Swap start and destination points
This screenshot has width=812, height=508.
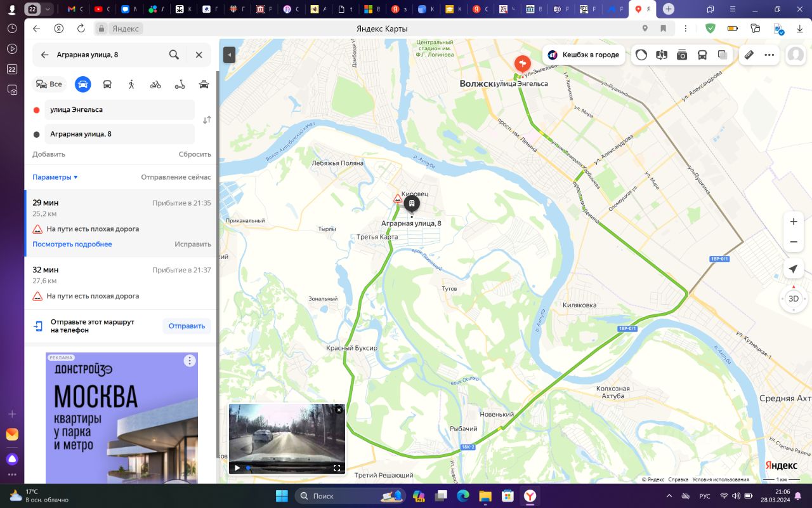click(207, 120)
